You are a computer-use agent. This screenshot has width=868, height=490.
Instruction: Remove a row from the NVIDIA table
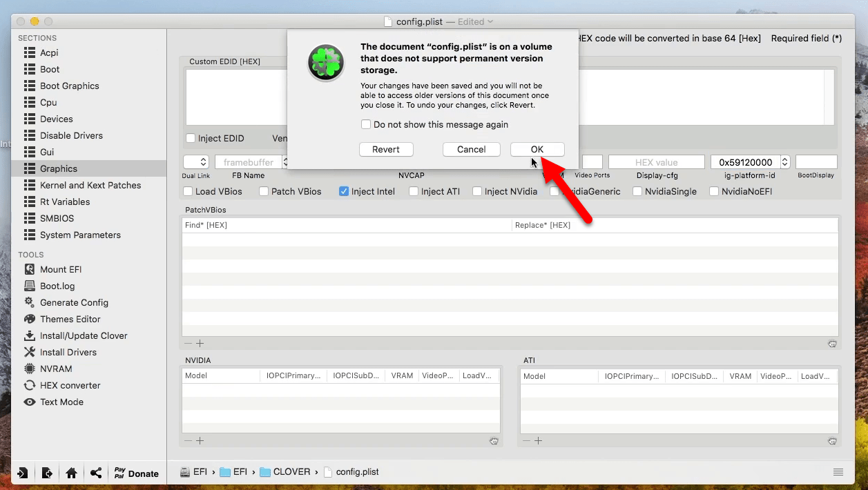click(x=188, y=441)
